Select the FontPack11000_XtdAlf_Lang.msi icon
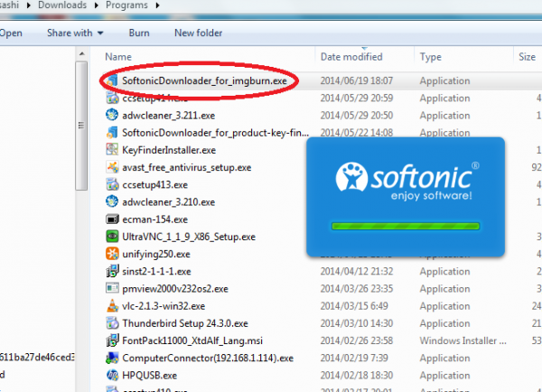 [112, 341]
